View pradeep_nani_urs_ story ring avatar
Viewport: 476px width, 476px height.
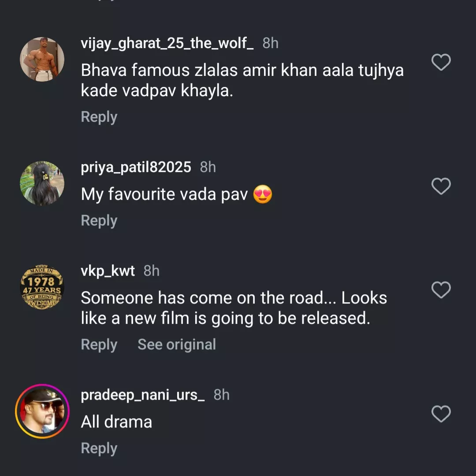[42, 411]
